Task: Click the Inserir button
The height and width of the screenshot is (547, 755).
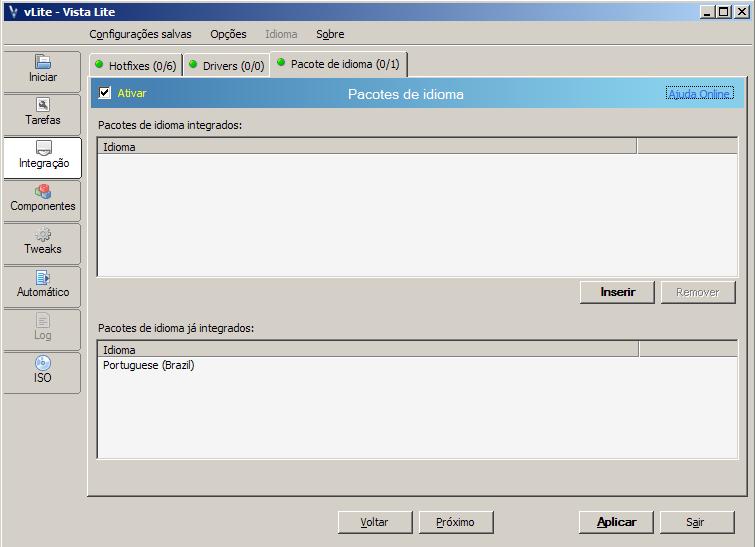Action: (617, 292)
